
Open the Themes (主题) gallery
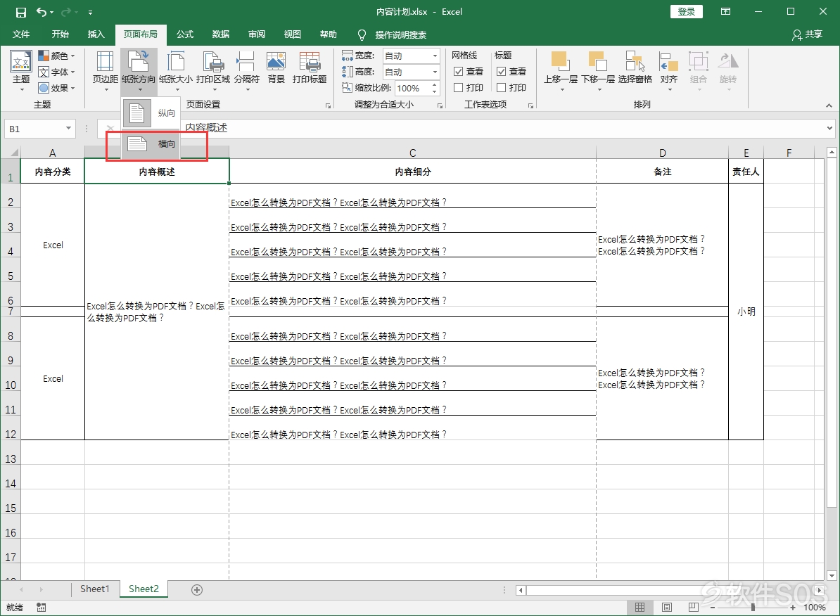21,71
